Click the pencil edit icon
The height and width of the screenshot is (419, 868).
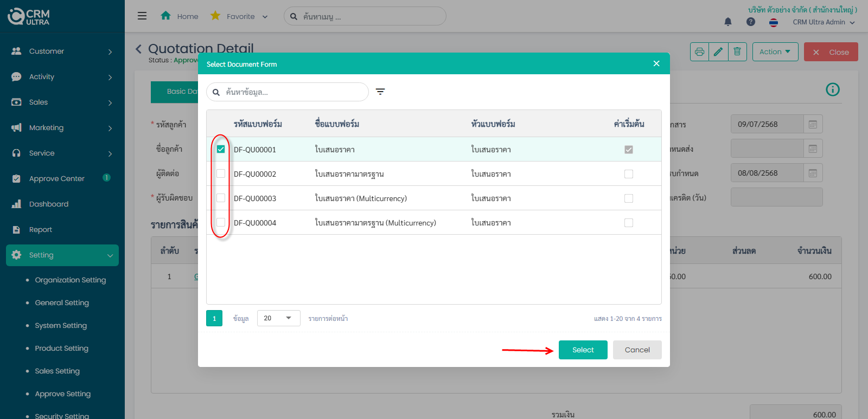pos(718,52)
